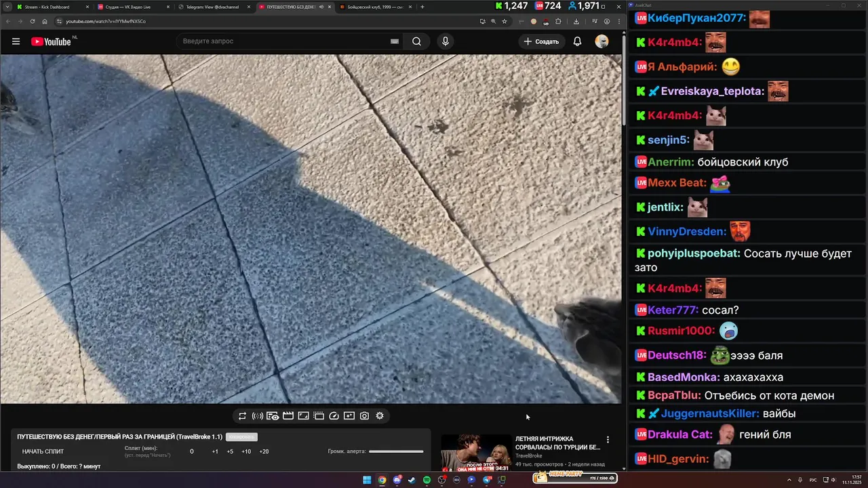Add +1 minute to split
The image size is (868, 488).
[215, 451]
